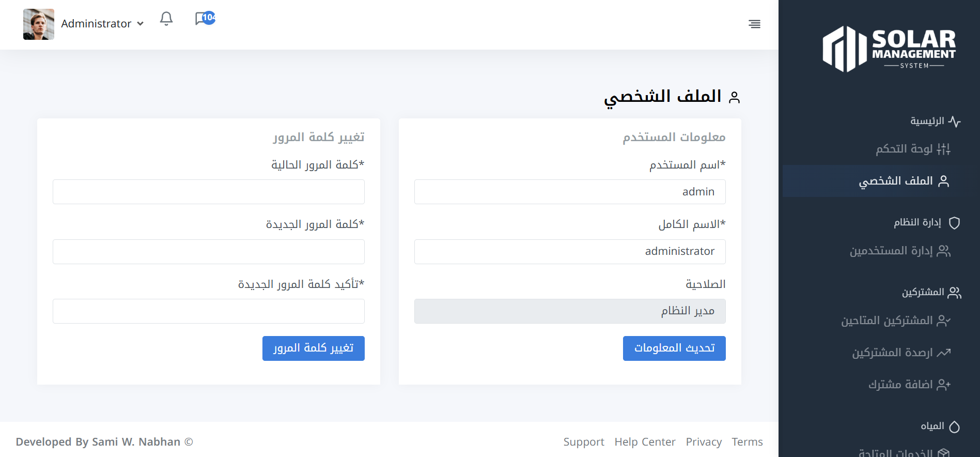Click the notification bell icon
980x457 pixels.
click(x=166, y=19)
